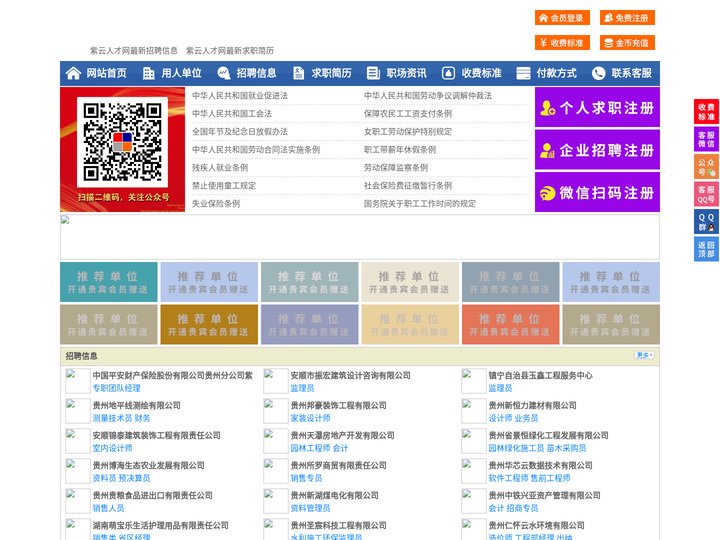
Task: Open 镇宁自治县玉鑫工程服务中心 link
Action: pos(540,376)
